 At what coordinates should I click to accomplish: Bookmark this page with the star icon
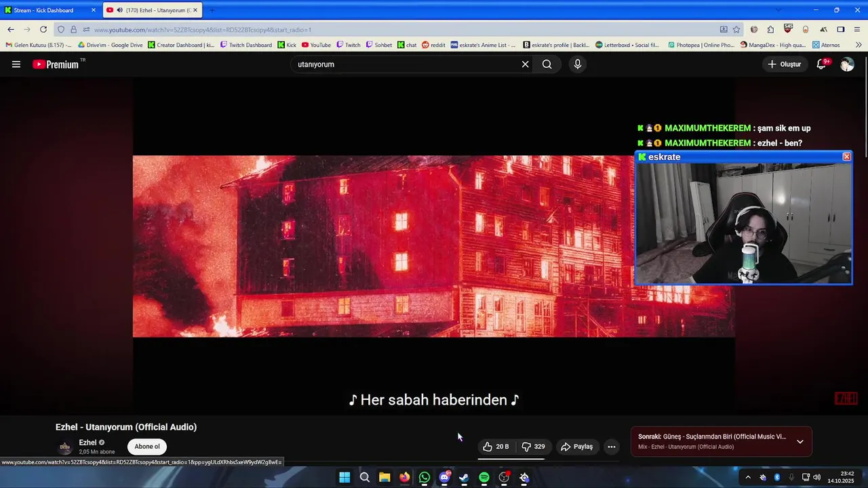(736, 30)
